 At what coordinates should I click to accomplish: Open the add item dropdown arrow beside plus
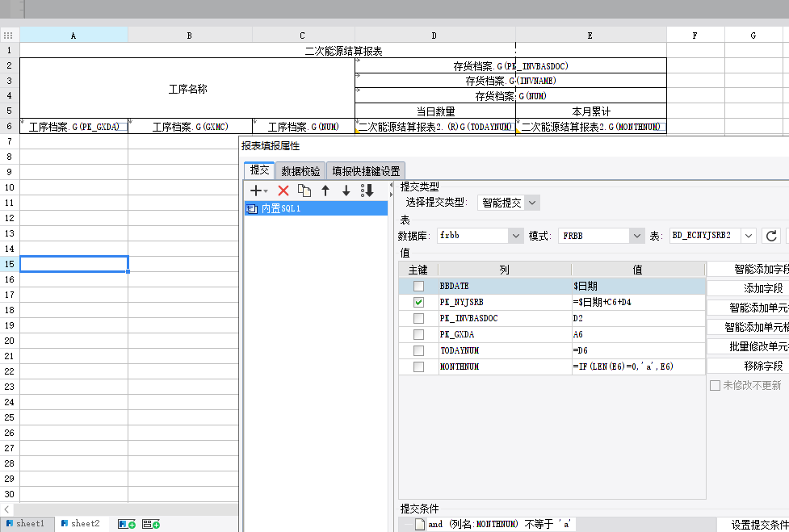(x=266, y=191)
